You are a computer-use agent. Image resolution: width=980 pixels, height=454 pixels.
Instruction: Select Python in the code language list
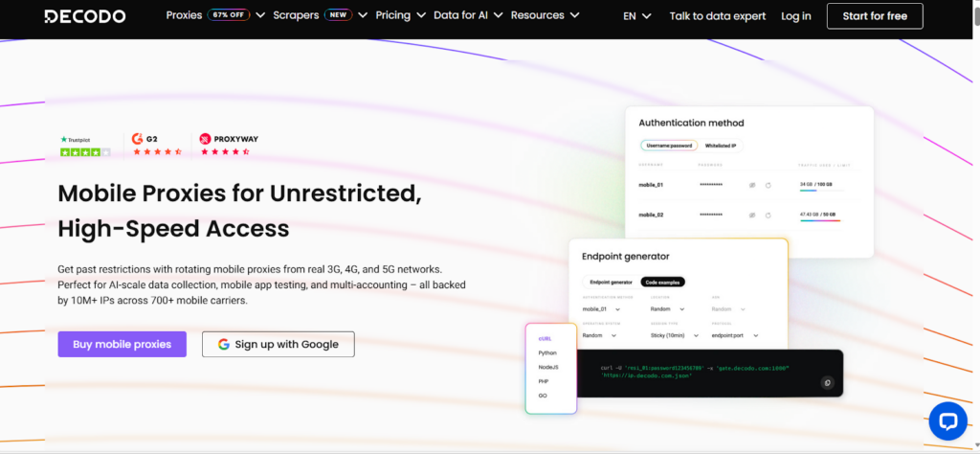[547, 352]
